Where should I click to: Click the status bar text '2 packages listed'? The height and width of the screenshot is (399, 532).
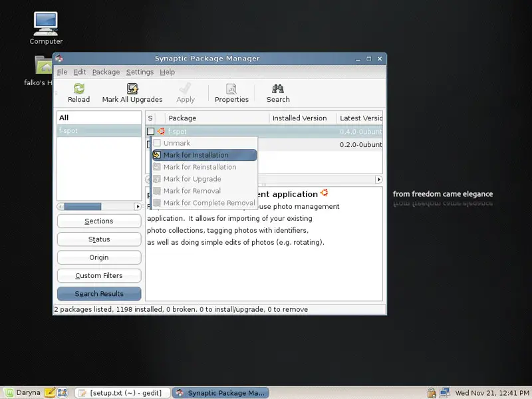point(83,309)
